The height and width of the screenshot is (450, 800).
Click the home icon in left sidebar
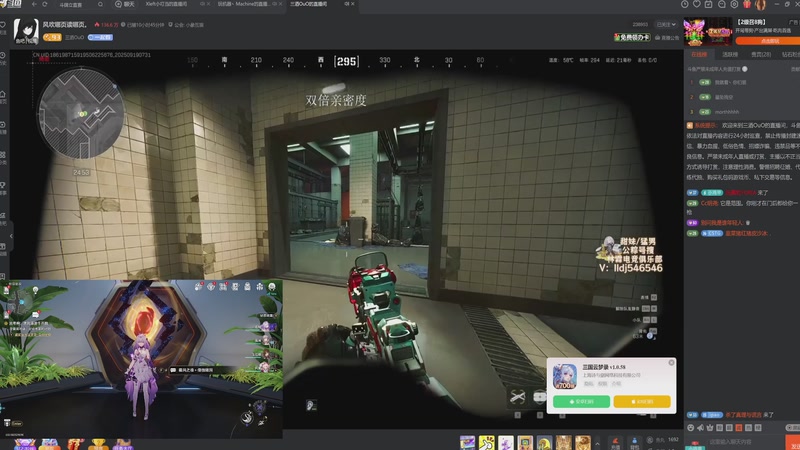pos(3,94)
